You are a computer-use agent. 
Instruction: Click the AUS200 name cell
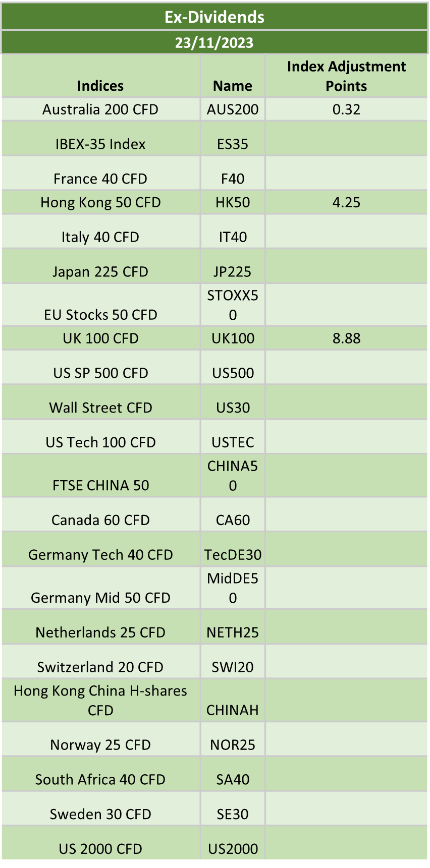click(233, 109)
